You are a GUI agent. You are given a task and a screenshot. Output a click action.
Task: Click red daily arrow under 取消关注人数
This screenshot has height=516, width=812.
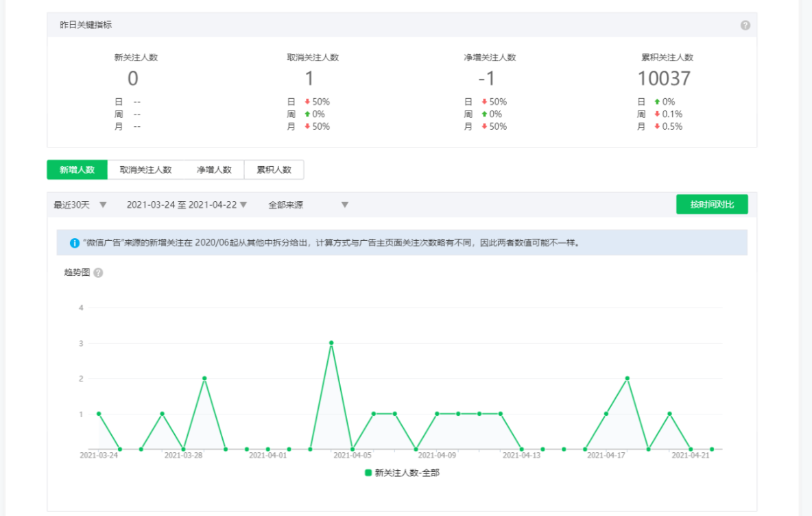pos(307,102)
